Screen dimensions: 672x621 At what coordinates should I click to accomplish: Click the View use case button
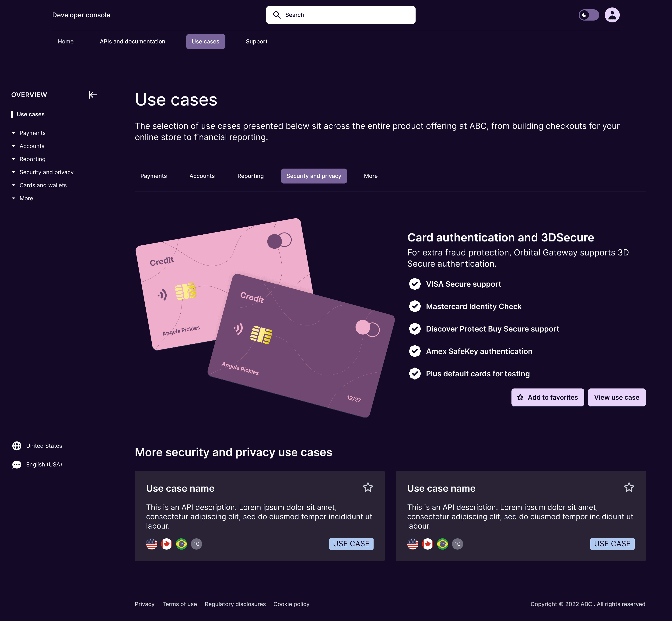[617, 397]
